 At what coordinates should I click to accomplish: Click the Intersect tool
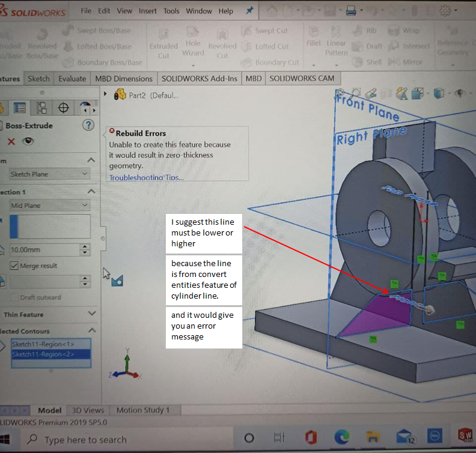tap(409, 46)
